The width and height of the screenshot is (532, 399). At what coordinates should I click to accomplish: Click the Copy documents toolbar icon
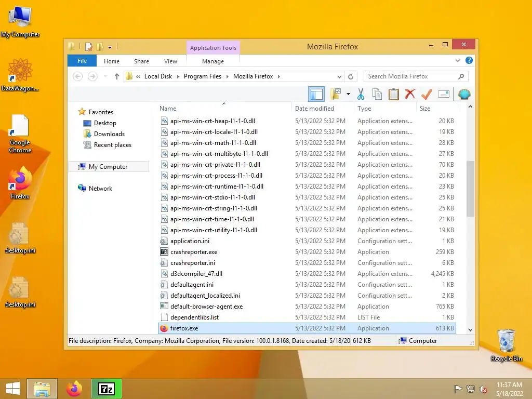coord(377,95)
